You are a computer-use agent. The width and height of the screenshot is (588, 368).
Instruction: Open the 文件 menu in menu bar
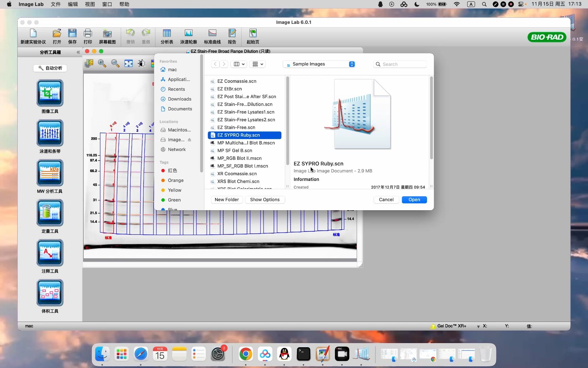55,4
